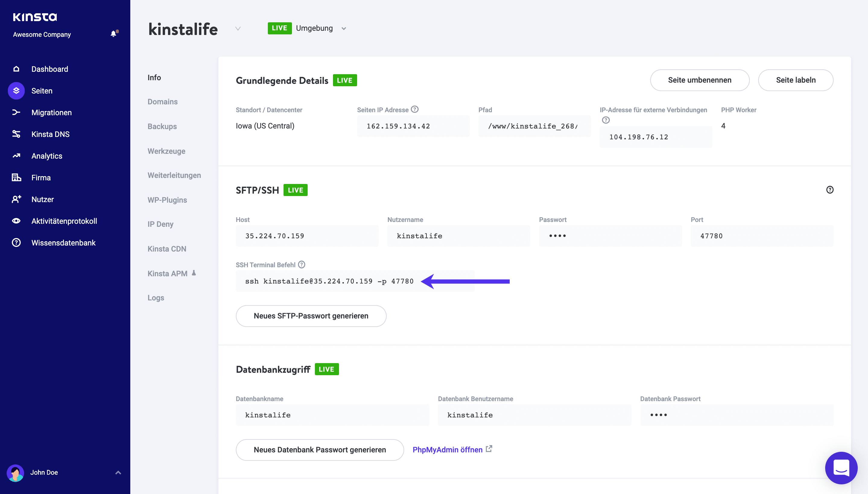Click Neues SFTP-Passwort generieren button
The image size is (868, 494).
tap(311, 315)
